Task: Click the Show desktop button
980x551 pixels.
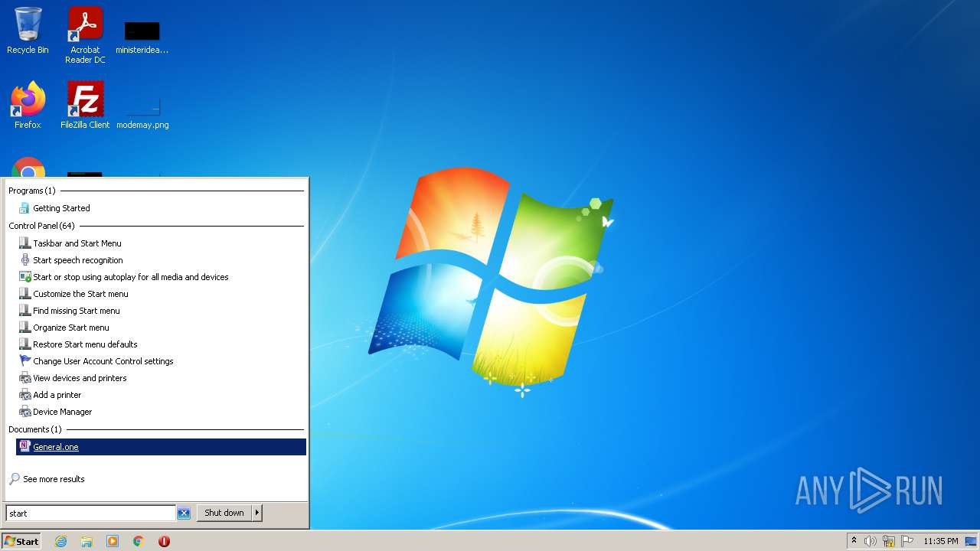Action: 971,541
